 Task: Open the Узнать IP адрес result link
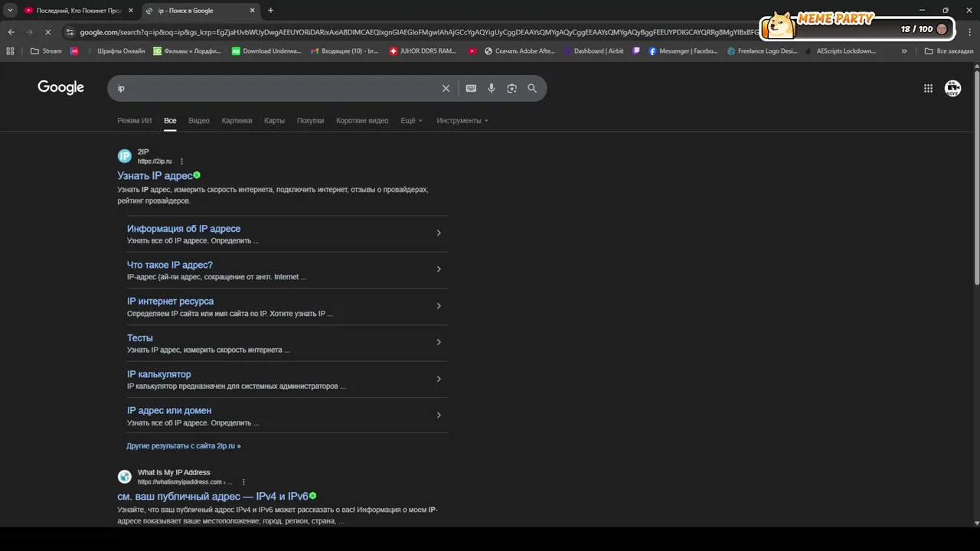coord(155,175)
